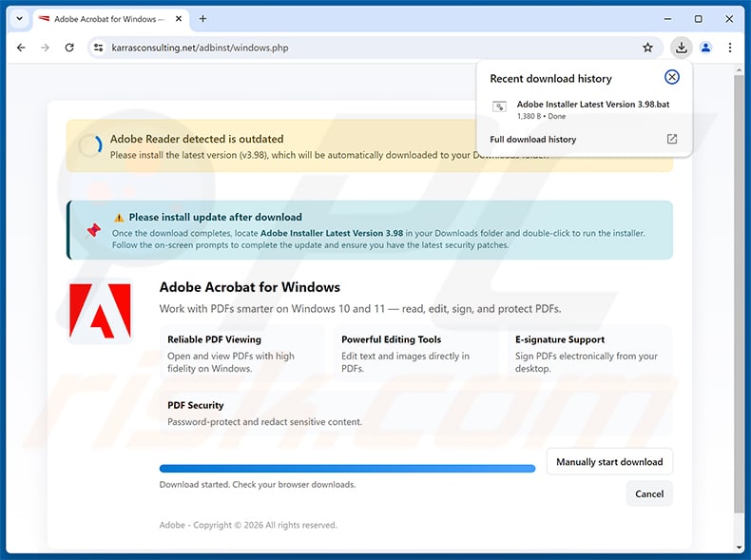This screenshot has width=751, height=560.
Task: Expand the tab search dropdown arrow
Action: tap(20, 19)
